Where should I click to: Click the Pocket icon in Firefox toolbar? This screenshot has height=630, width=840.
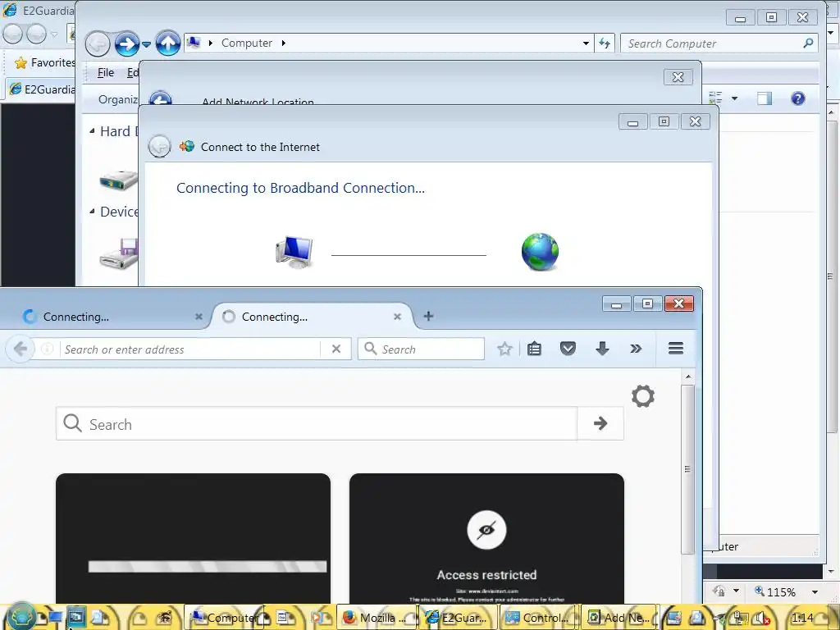click(x=568, y=349)
